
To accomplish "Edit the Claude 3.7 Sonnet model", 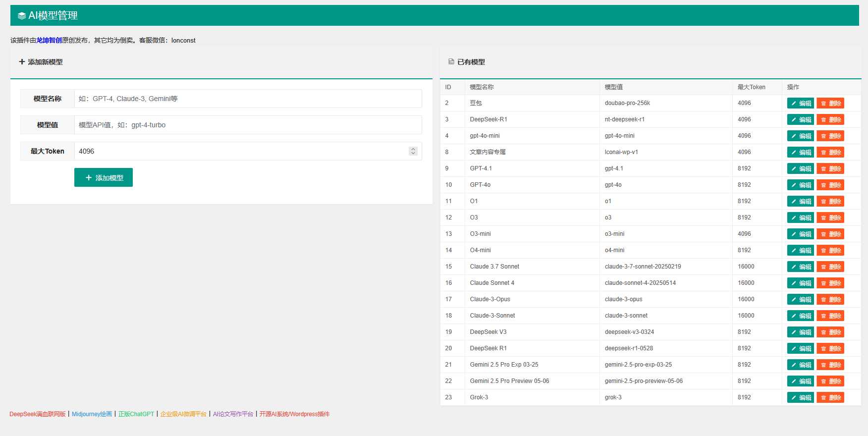I will [x=800, y=267].
